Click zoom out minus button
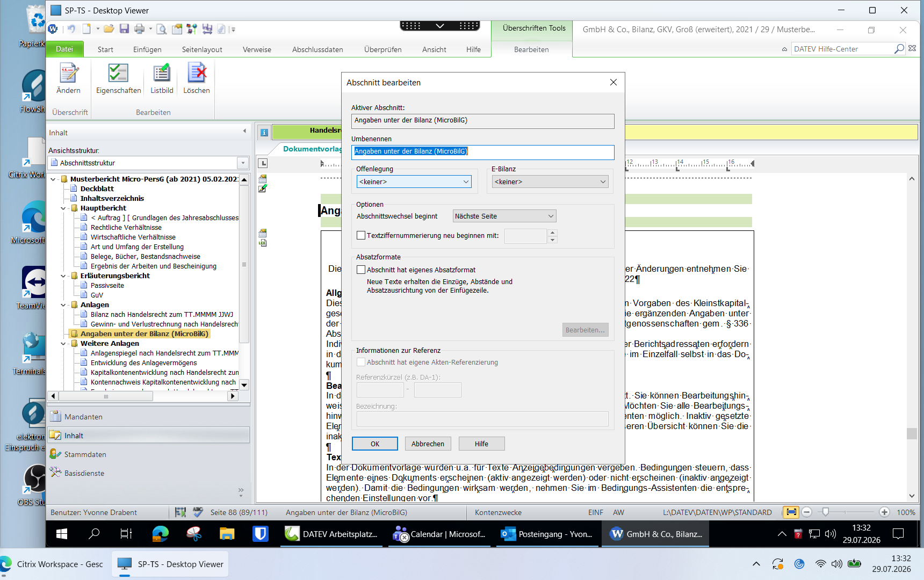Screen dimensions: 924x580 tap(806, 512)
